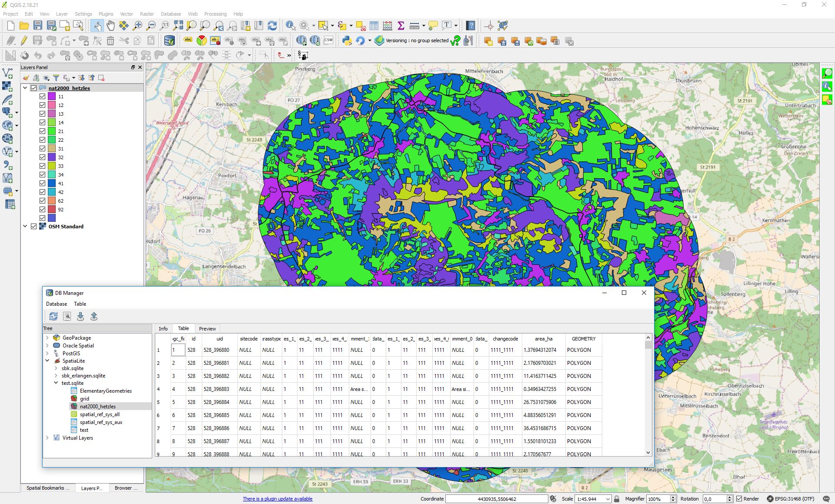Click the Identify Features tool
The image size is (835, 504).
290,26
